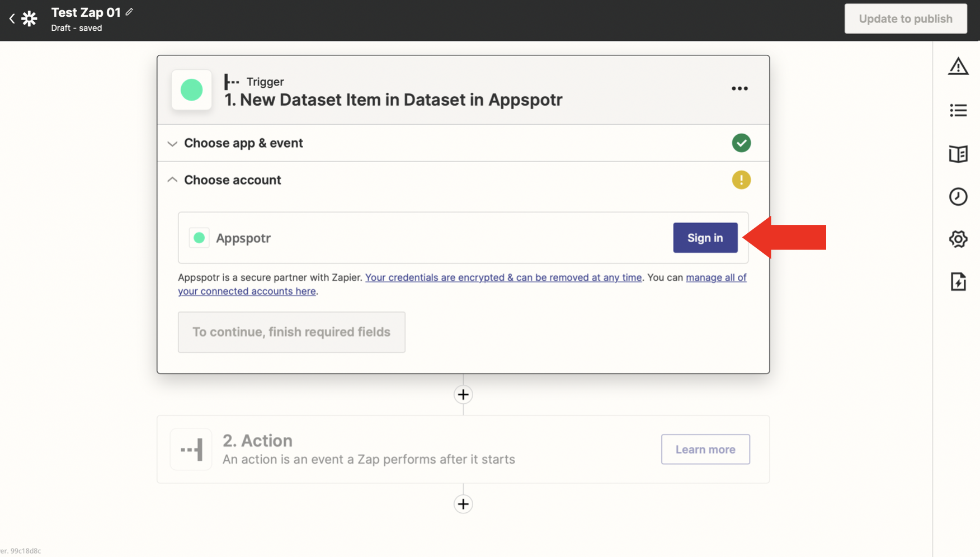Open the credentials are encrypted link
Image resolution: width=980 pixels, height=557 pixels.
point(503,277)
